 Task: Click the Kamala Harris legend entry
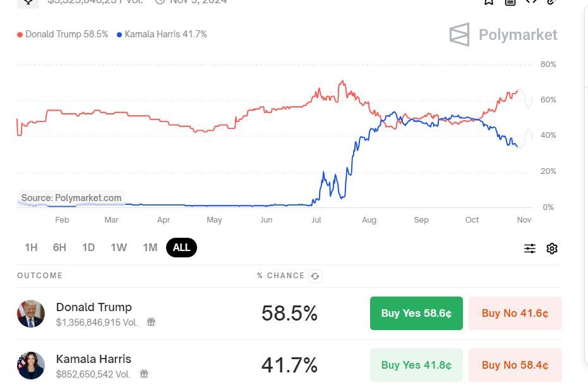(x=162, y=34)
